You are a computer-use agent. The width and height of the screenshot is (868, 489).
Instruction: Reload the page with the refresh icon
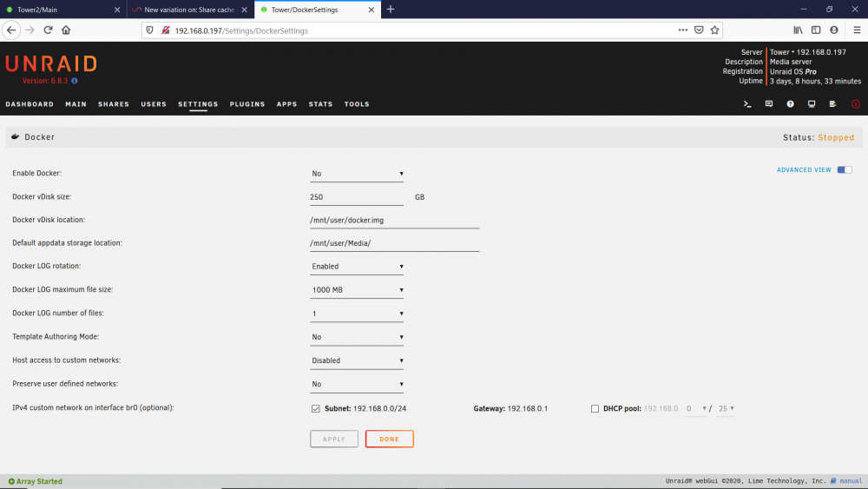(x=48, y=30)
